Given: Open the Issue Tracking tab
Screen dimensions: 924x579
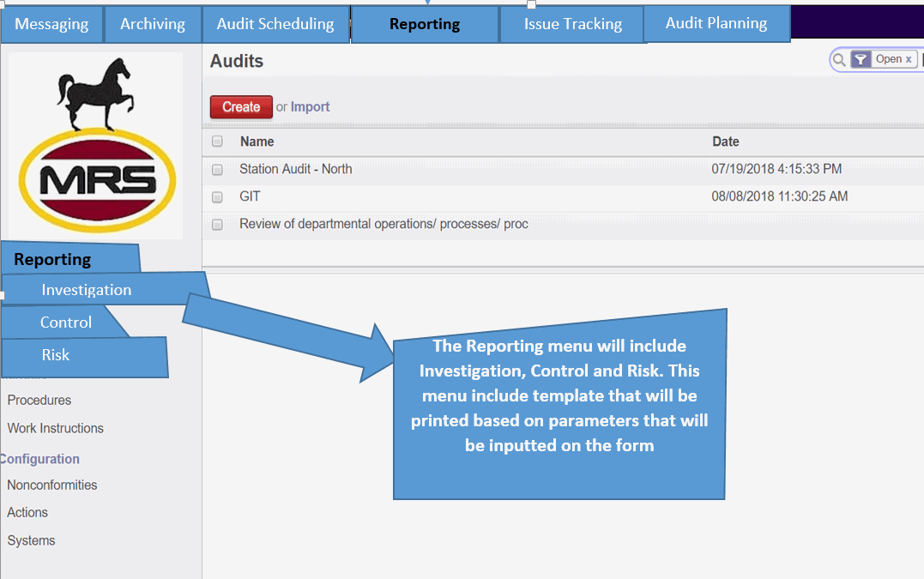Looking at the screenshot, I should [571, 23].
